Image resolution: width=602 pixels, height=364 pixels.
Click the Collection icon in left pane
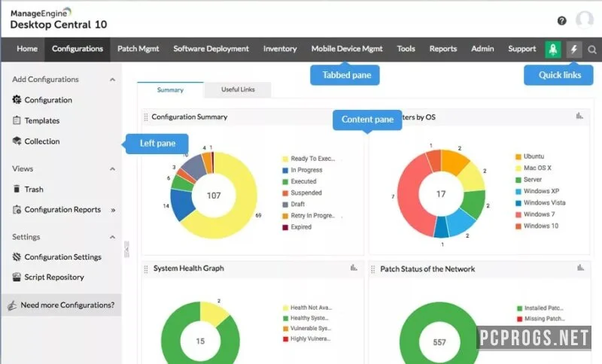click(x=17, y=141)
